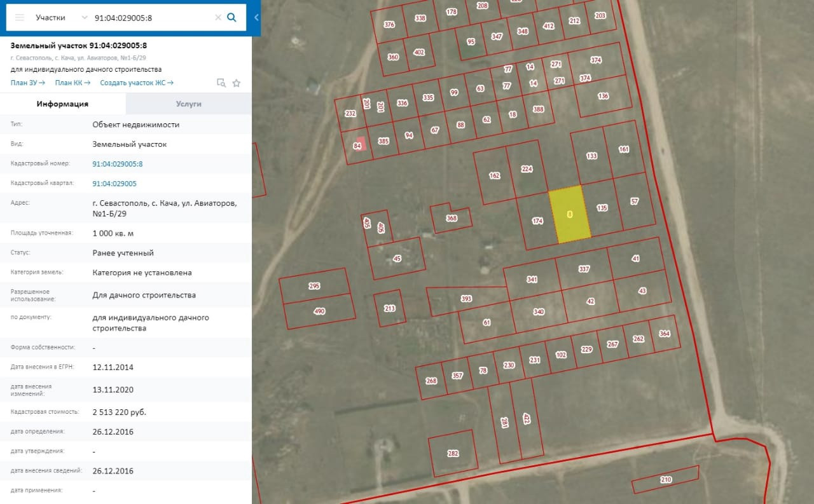Image resolution: width=814 pixels, height=504 pixels.
Task: Choose parcel 161 on the map
Action: [x=623, y=149]
